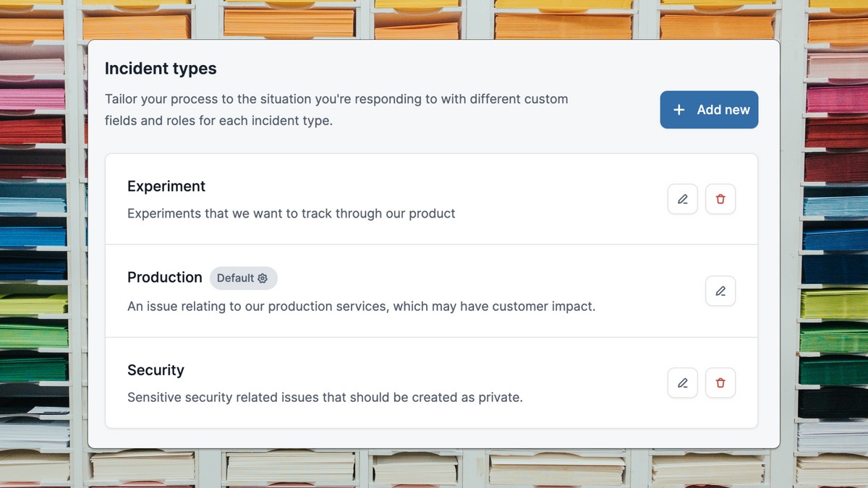
Task: Click the intro text about custom fields
Action: tap(336, 109)
